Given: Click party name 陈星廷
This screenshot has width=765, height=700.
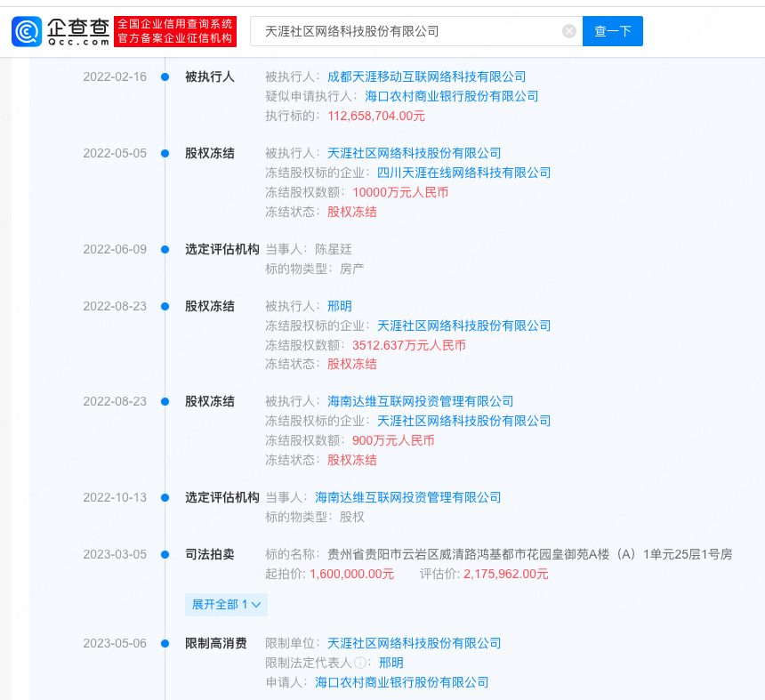Looking at the screenshot, I should coord(334,249).
